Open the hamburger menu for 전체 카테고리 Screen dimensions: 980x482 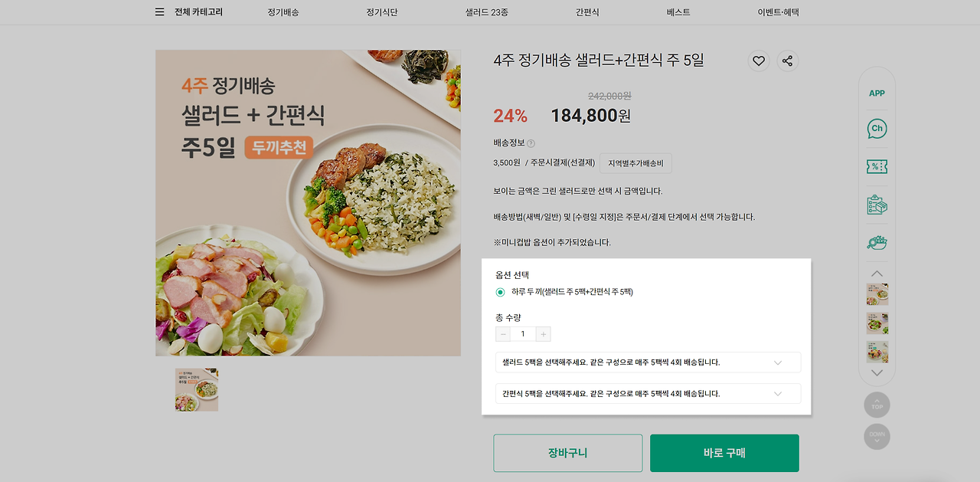[x=159, y=12]
